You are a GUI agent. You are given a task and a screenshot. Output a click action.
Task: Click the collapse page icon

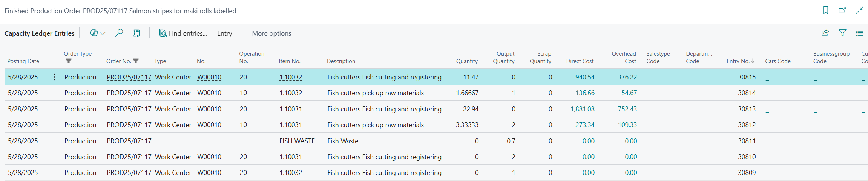coord(859,10)
